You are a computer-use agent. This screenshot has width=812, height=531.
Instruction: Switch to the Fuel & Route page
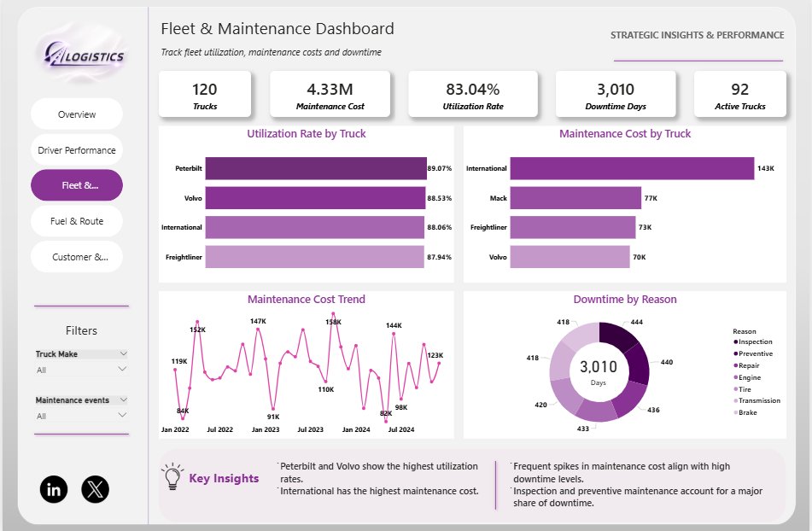click(x=77, y=221)
